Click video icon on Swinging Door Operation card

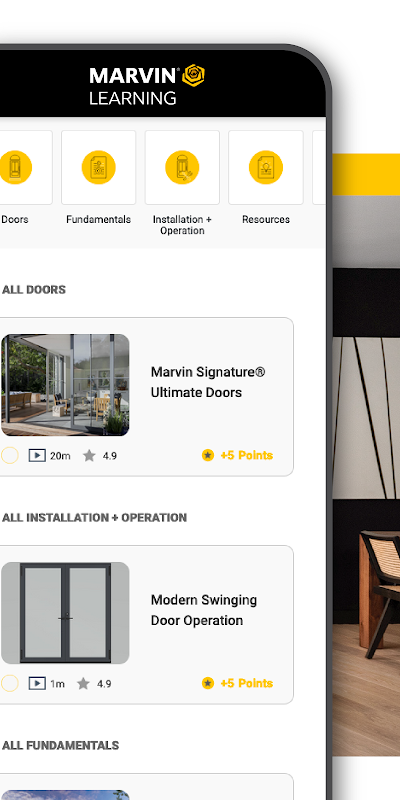point(37,683)
